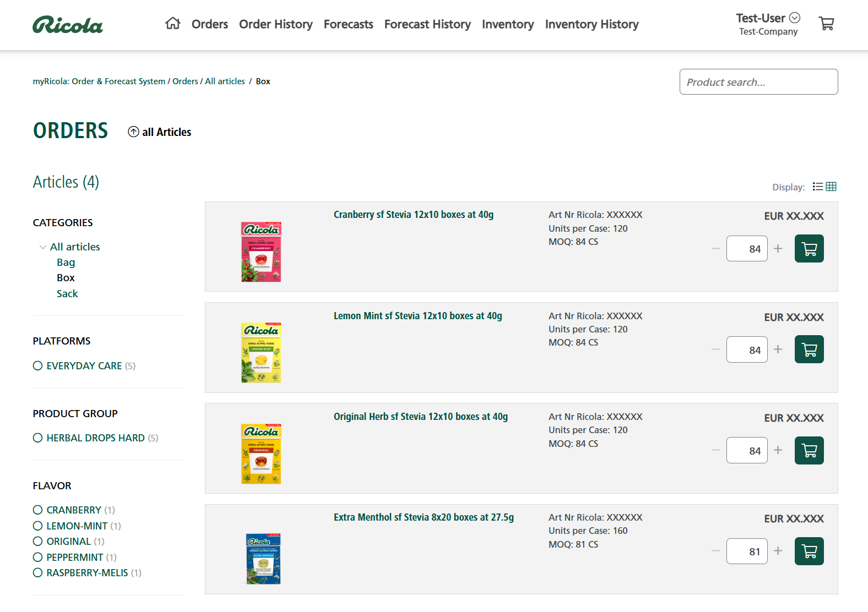Screen dimensions: 868x612
Task: Decrease quantity for Lemon Mint sf Stevia
Action: click(x=716, y=349)
